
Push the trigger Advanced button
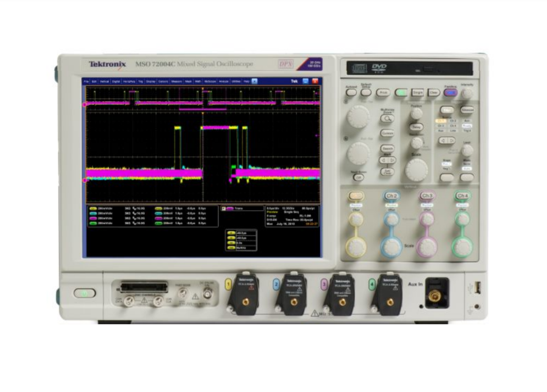467,110
